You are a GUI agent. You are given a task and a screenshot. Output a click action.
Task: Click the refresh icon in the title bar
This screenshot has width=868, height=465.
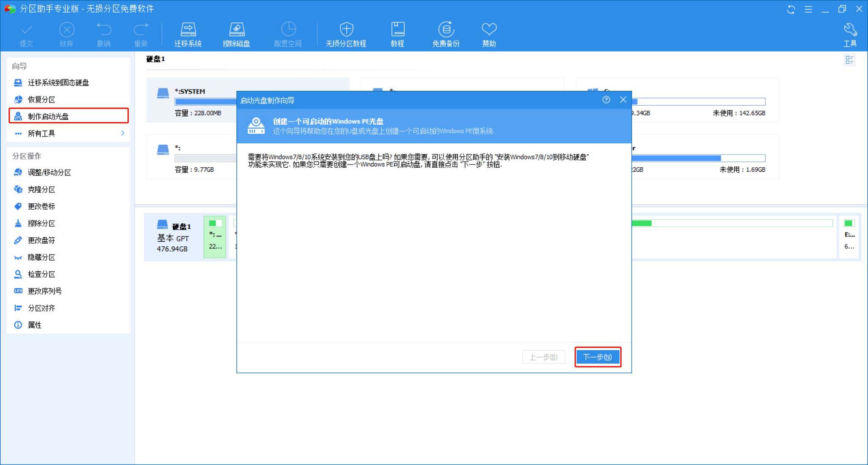pos(791,9)
